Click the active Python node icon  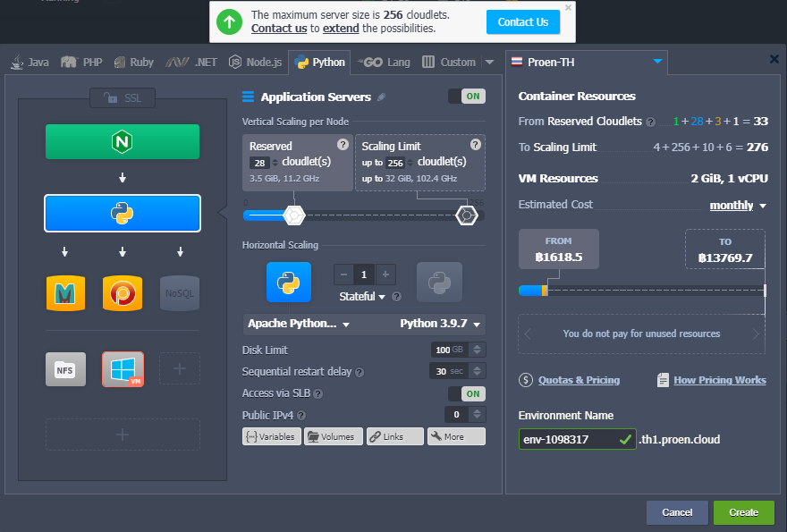[289, 282]
